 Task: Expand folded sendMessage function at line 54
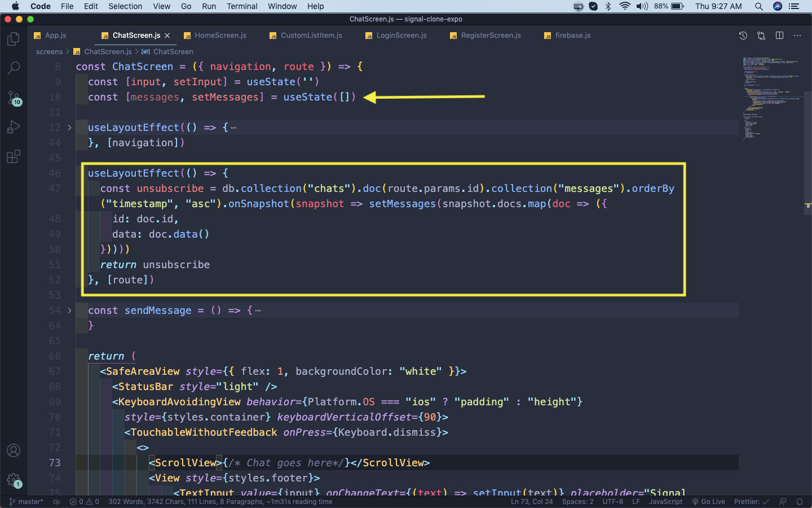69,310
